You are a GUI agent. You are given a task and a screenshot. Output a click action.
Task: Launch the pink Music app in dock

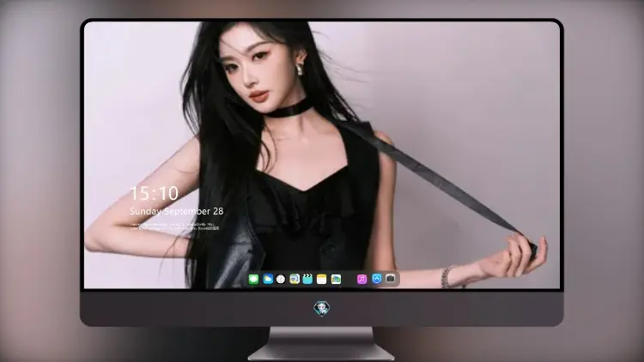(x=361, y=279)
